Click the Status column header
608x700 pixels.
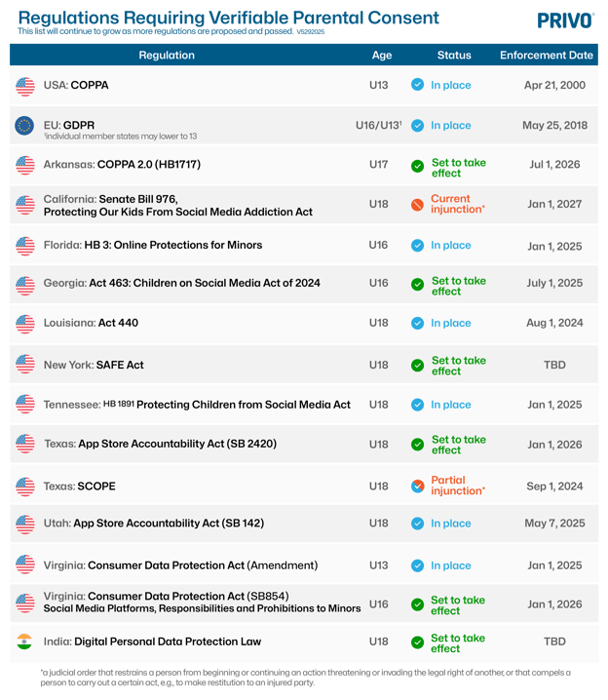(x=454, y=55)
